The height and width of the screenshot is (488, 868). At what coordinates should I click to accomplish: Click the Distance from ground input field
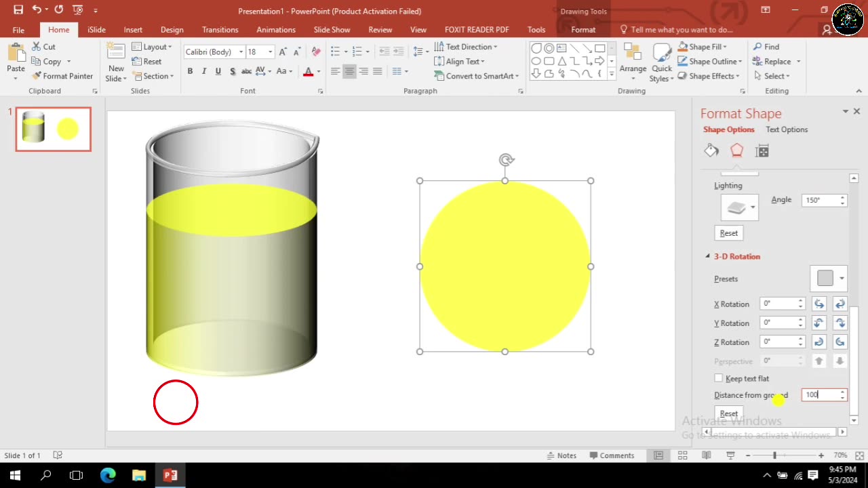coord(820,394)
